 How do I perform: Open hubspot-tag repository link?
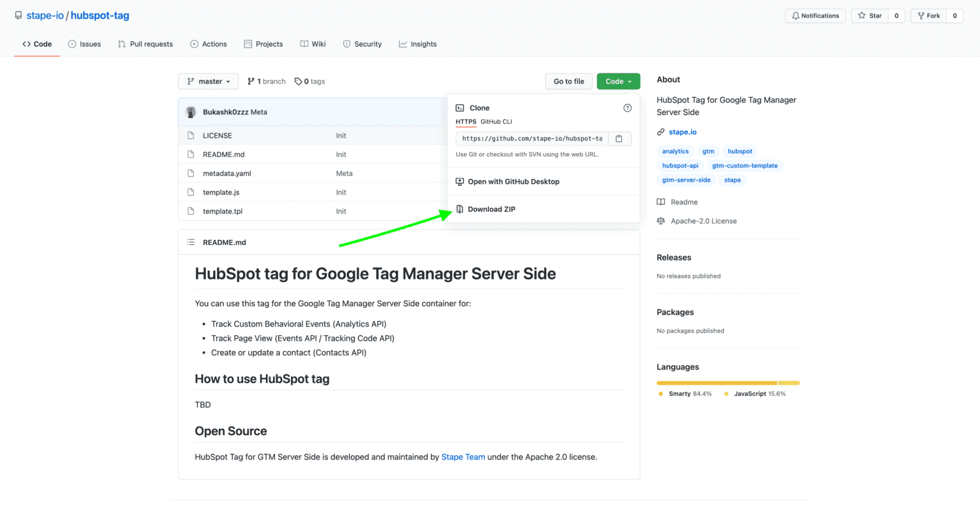tap(100, 15)
